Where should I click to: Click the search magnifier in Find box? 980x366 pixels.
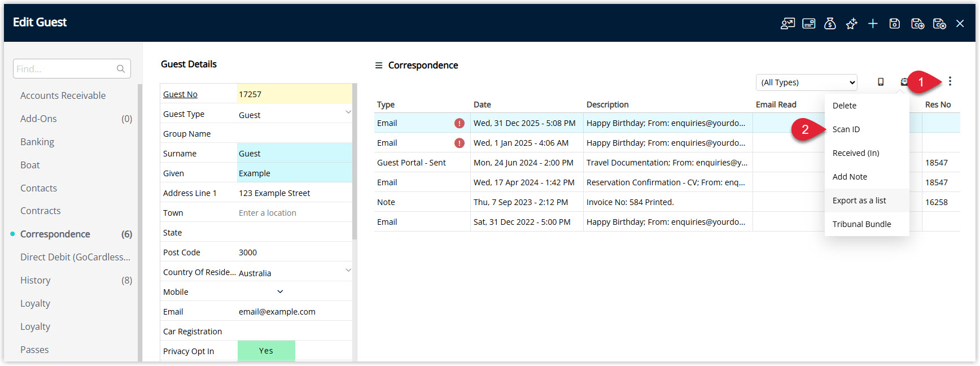pos(120,69)
